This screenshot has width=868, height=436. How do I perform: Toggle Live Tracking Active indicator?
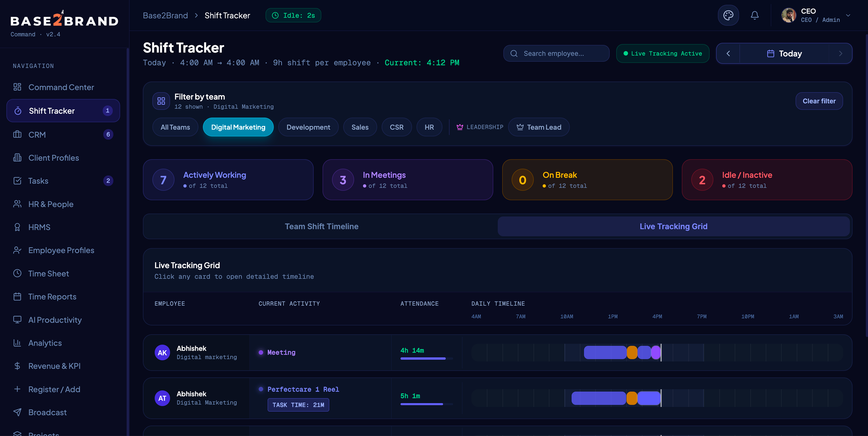[x=663, y=54]
